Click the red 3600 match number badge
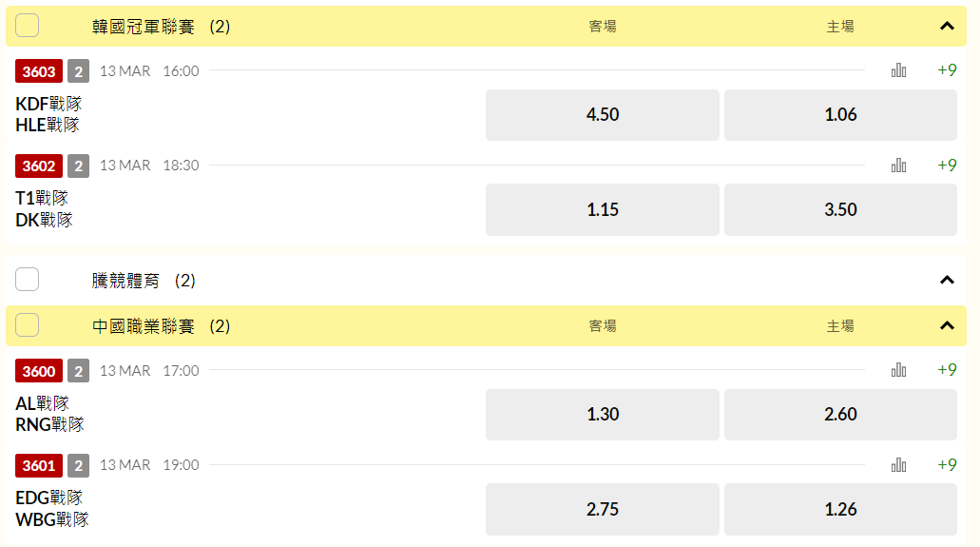Screen dimensions: 980x547 39,371
